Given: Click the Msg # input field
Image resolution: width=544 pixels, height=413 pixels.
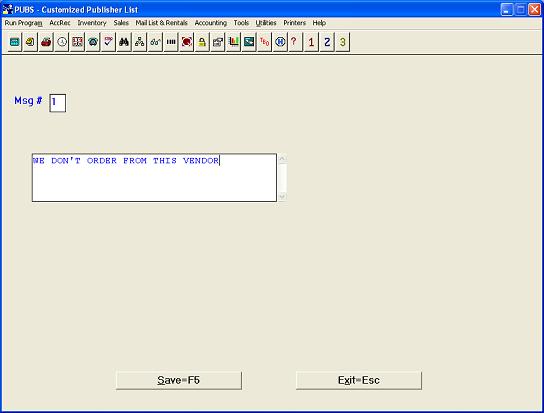Looking at the screenshot, I should 58,103.
